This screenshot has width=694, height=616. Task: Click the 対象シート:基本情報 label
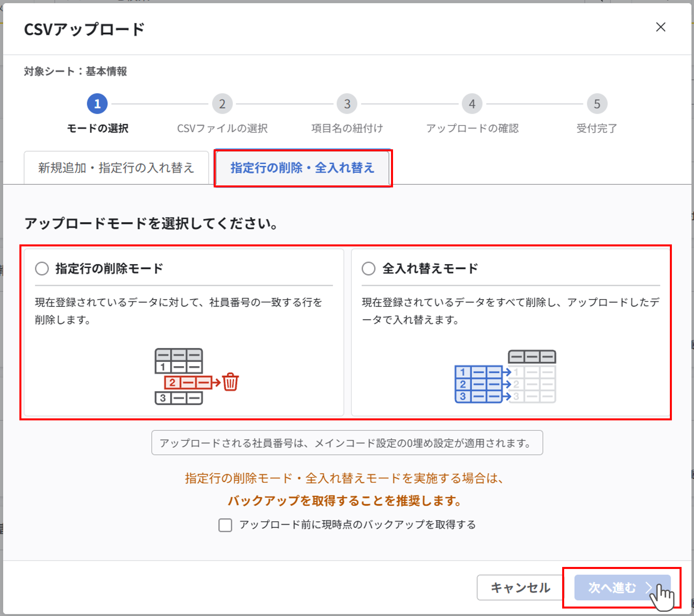(x=75, y=71)
